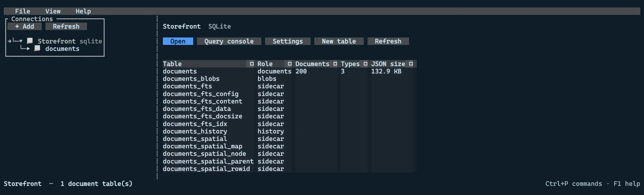Click the Storefront title heading
The image size is (644, 195).
[182, 27]
